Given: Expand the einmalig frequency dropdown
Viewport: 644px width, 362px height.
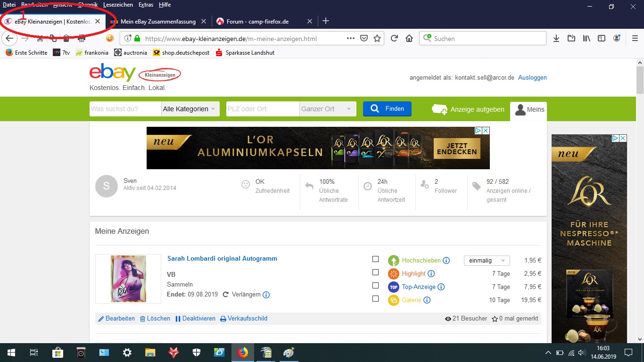Looking at the screenshot, I should tap(487, 261).
